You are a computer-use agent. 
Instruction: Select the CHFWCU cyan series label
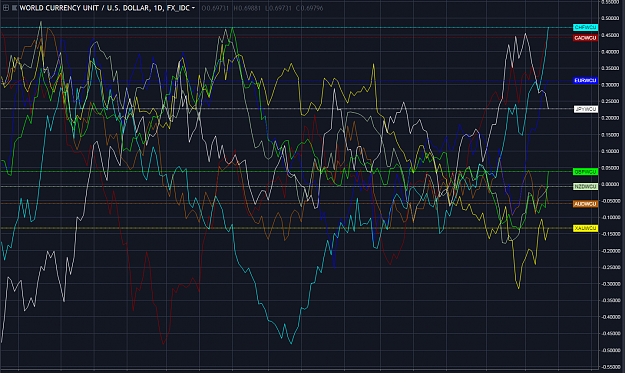(x=585, y=27)
